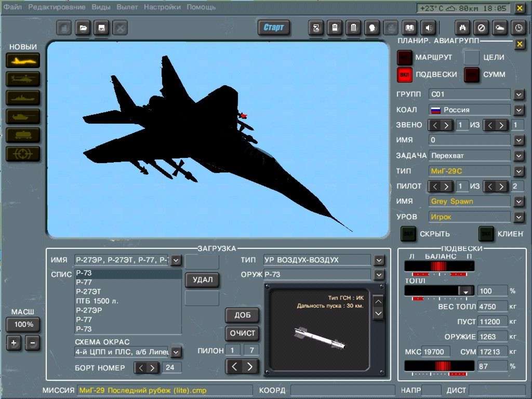Add a new airplane group
This screenshot has width=532, height=399.
[x=23, y=60]
